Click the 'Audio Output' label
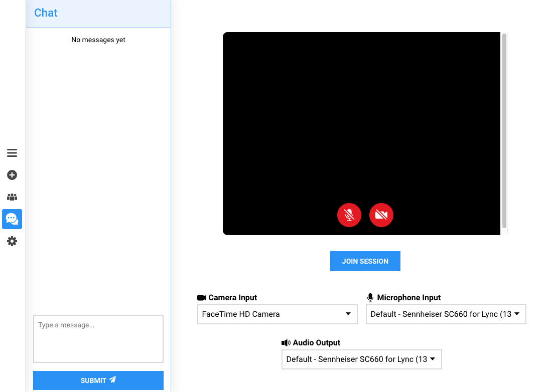This screenshot has width=552, height=392. pyautogui.click(x=317, y=343)
